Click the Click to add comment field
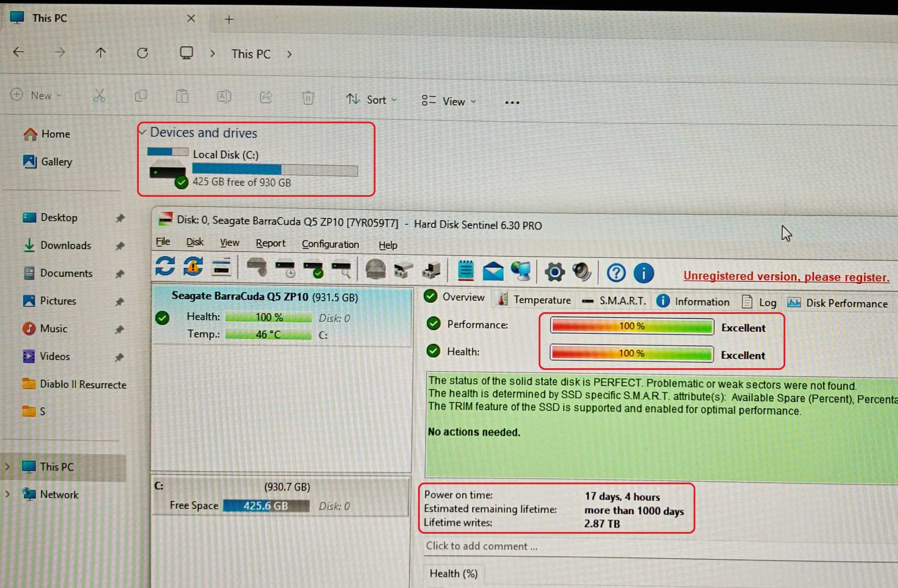Image resolution: width=898 pixels, height=588 pixels. [x=660, y=547]
